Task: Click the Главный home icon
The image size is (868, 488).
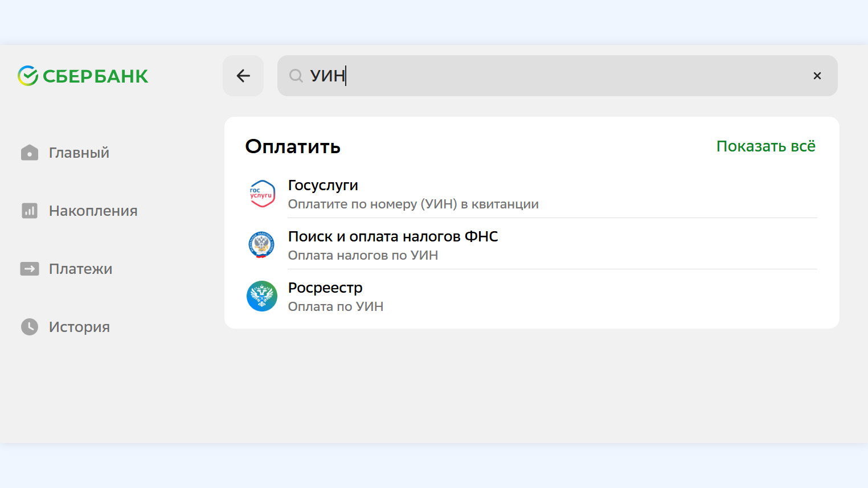Action: click(30, 153)
